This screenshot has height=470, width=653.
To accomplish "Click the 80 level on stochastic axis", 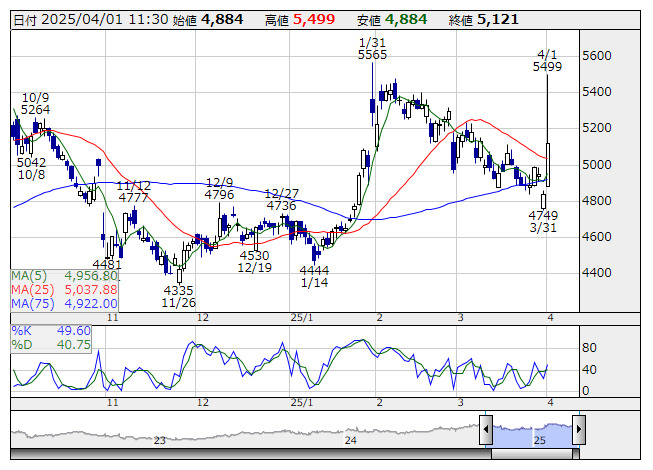I will tap(589, 348).
